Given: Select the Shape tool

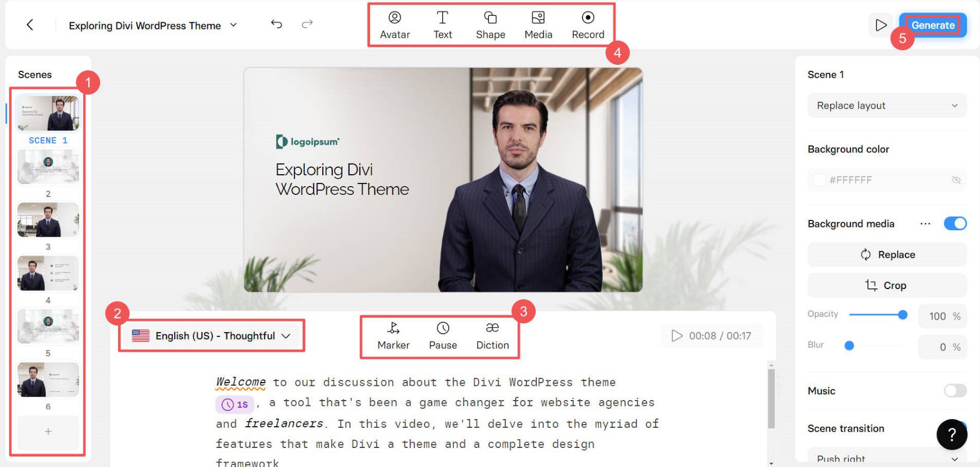Looking at the screenshot, I should tap(491, 25).
